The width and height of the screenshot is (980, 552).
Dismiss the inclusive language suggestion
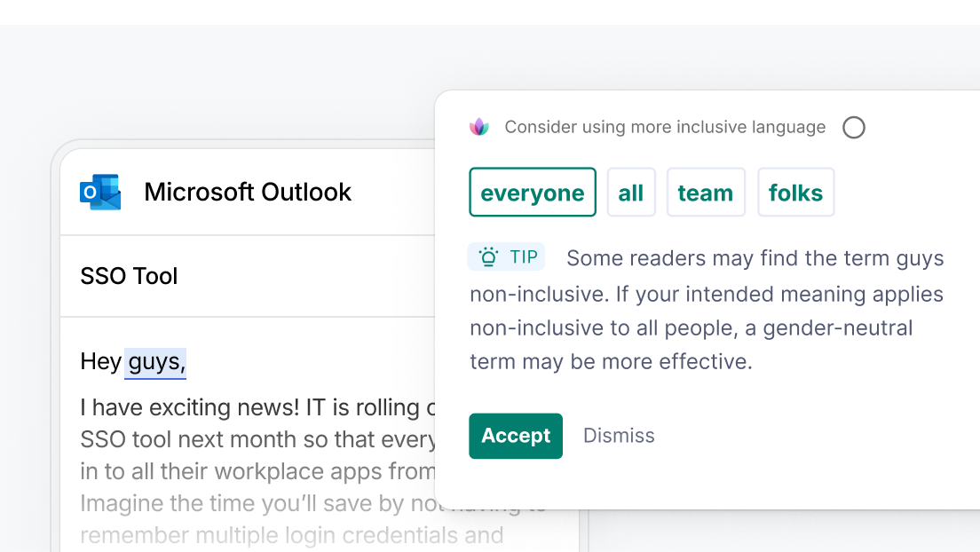[x=619, y=436]
